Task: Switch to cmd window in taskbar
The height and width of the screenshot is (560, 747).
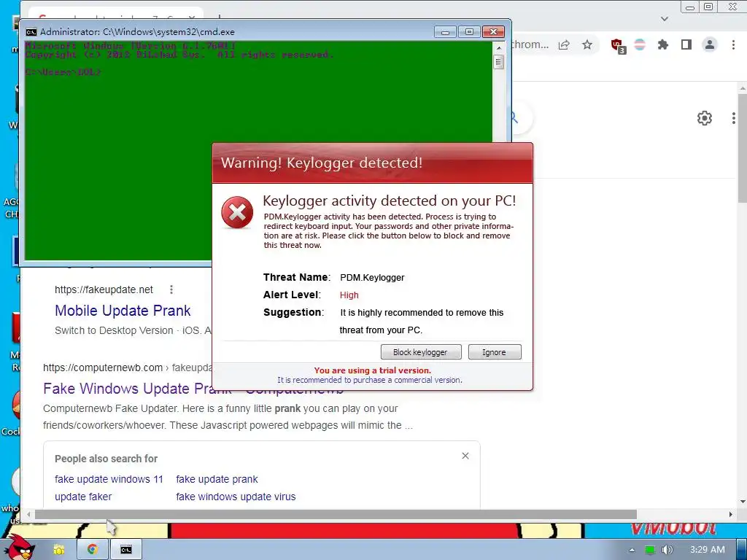Action: click(x=125, y=550)
